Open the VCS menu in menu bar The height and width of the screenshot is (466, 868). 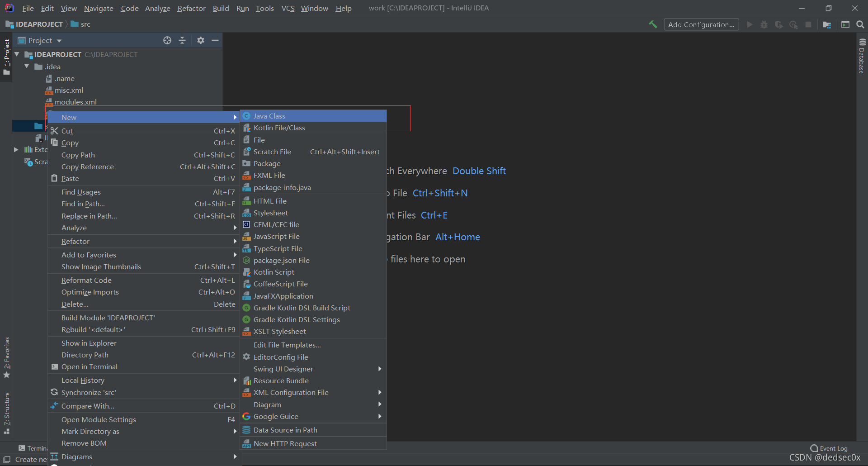[x=288, y=8]
